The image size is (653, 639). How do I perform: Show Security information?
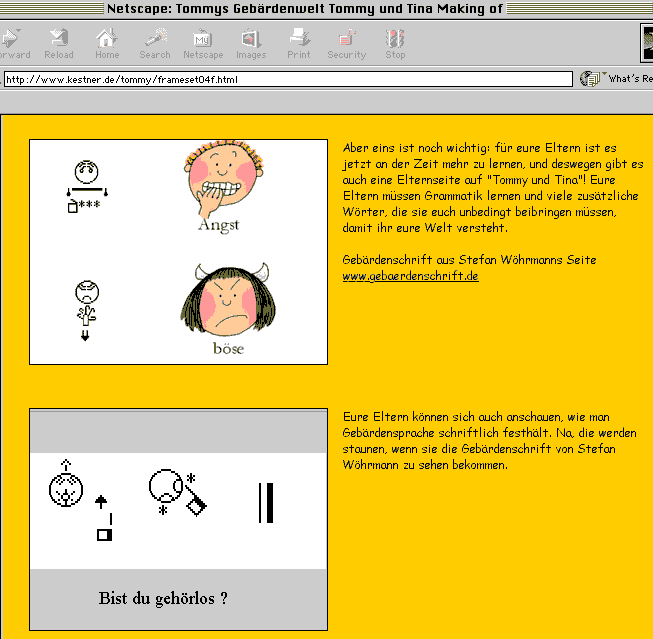(x=346, y=44)
